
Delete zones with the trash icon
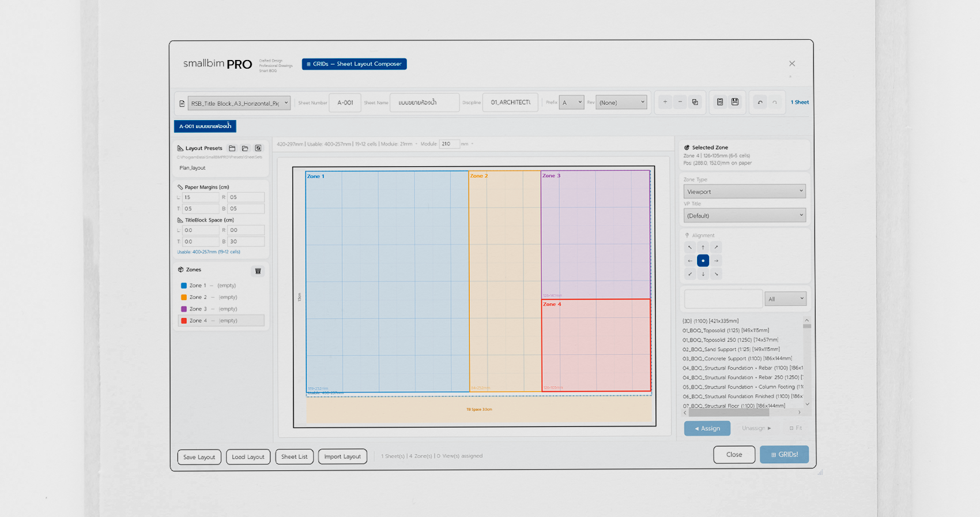[x=258, y=271]
